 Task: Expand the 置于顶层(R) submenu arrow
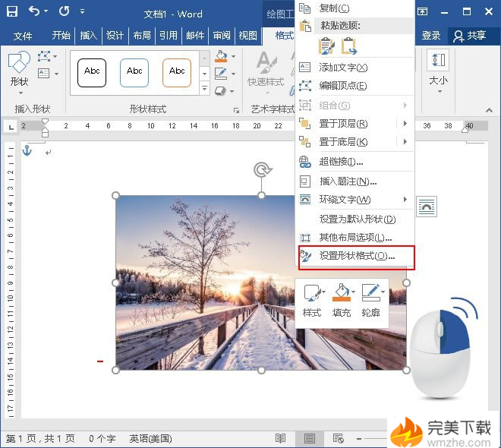405,123
